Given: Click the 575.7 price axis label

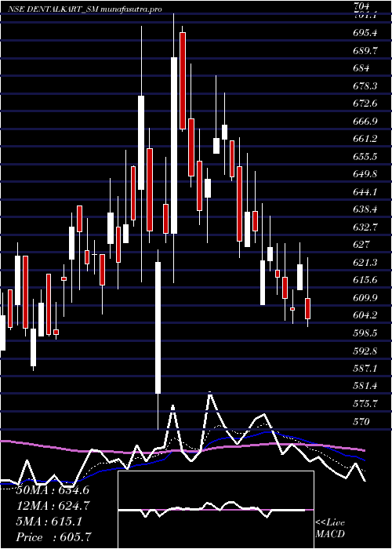Looking at the screenshot, I should [x=365, y=403].
